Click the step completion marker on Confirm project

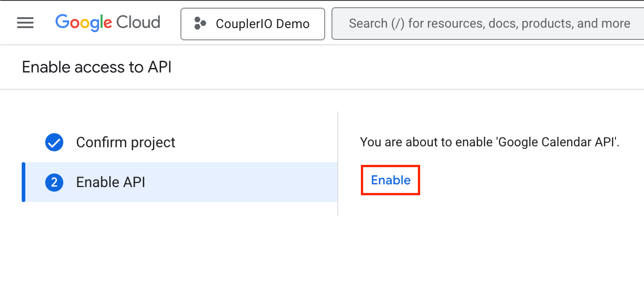[54, 142]
